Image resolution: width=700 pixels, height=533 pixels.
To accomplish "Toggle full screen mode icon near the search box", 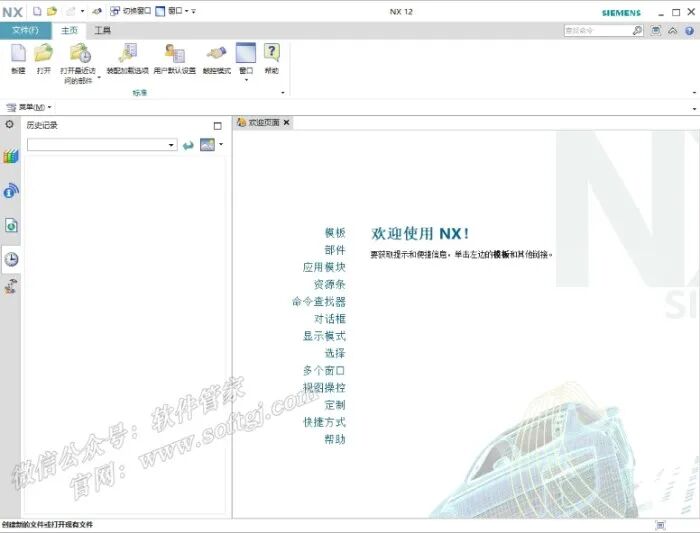I will (x=655, y=30).
